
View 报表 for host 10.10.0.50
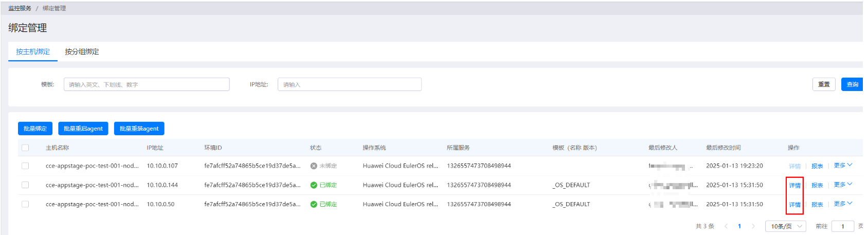(817, 205)
